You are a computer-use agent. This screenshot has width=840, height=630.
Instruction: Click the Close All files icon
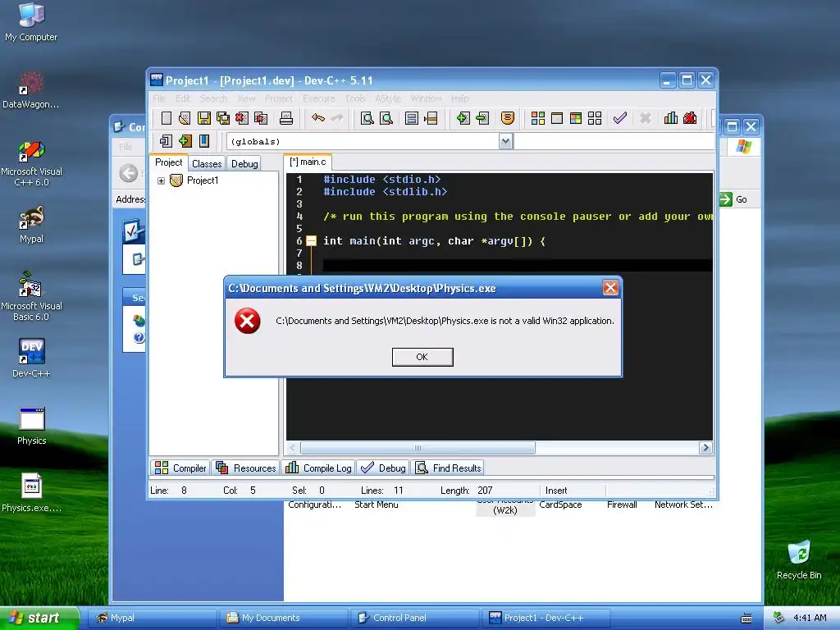click(x=261, y=118)
